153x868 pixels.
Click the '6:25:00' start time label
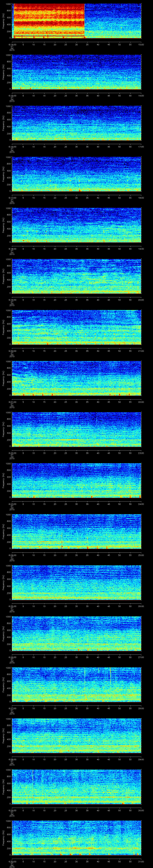12,606
